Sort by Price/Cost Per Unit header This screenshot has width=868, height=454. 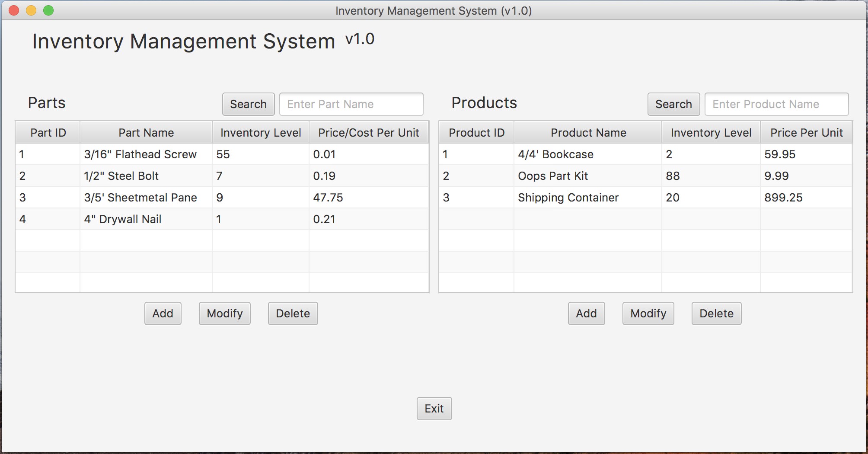click(369, 133)
